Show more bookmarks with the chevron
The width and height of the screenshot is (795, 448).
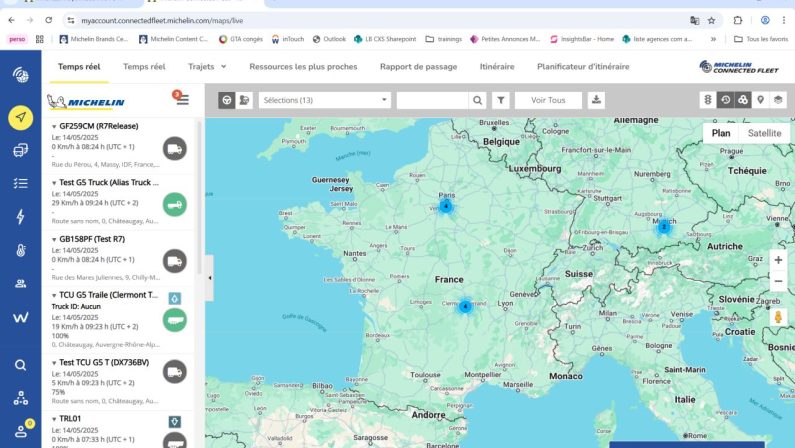coord(713,39)
